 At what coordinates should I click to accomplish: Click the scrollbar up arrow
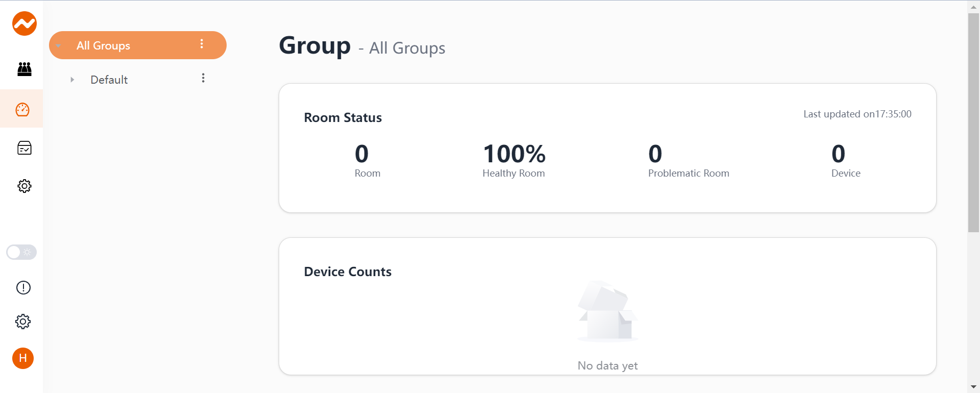tap(973, 7)
